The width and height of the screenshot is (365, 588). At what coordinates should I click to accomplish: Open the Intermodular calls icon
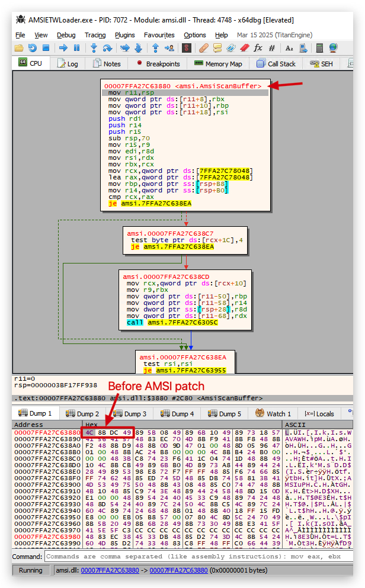coord(303,48)
